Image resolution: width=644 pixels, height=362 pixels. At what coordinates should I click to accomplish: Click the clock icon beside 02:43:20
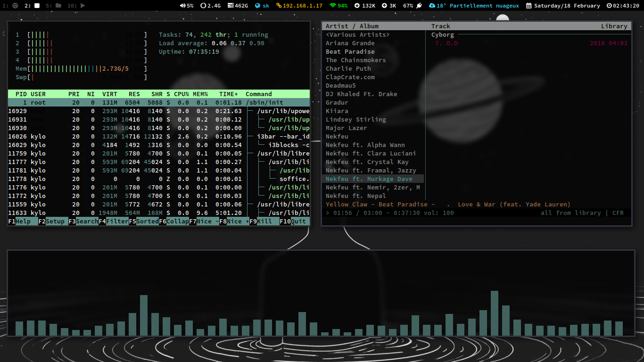[x=609, y=6]
